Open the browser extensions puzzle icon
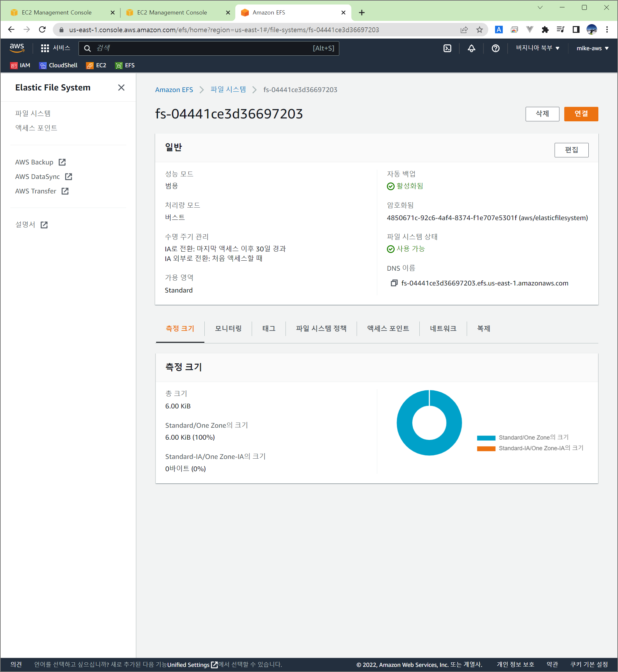618x672 pixels. [x=545, y=30]
